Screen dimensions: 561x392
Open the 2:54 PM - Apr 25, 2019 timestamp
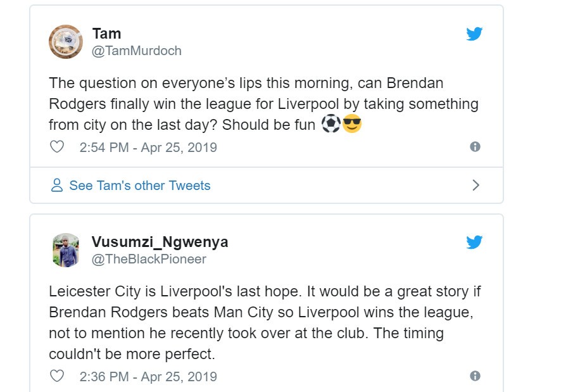coord(148,148)
